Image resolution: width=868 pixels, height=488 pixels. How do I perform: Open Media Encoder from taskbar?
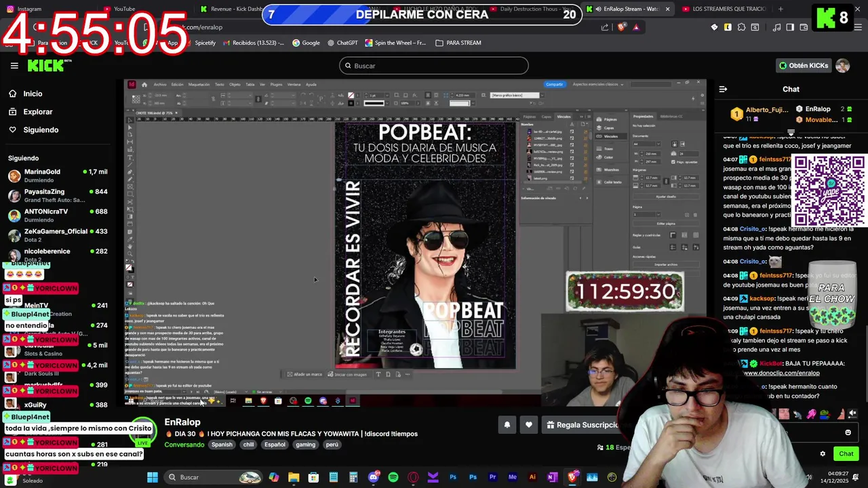pos(513,477)
